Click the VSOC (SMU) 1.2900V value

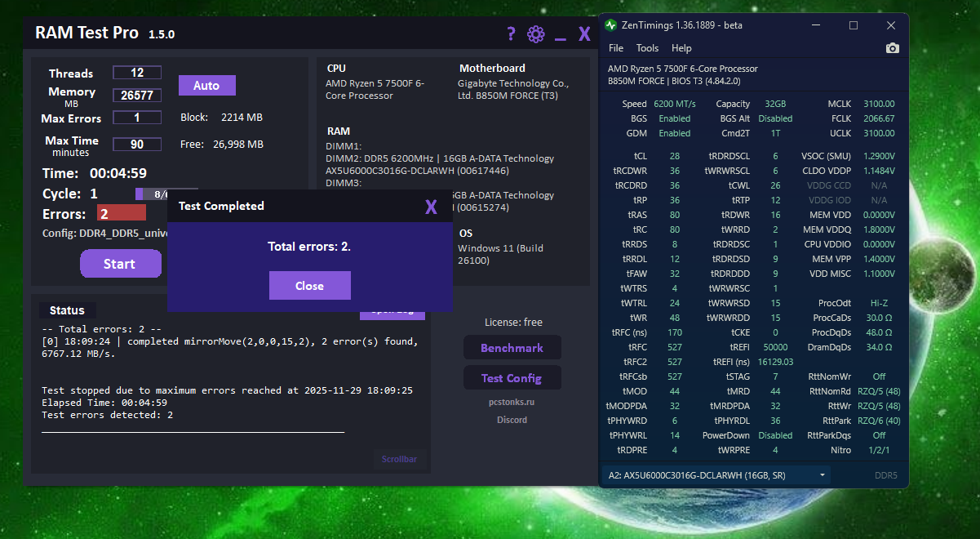click(879, 156)
